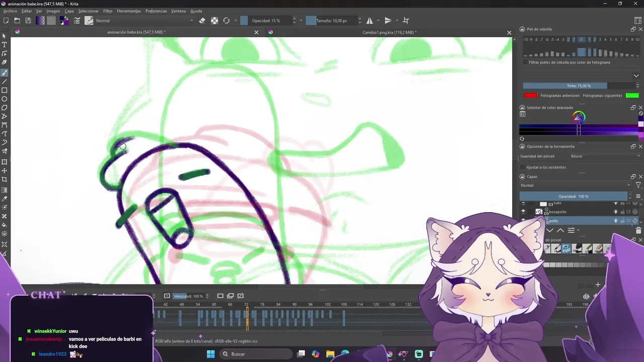Viewport: 644px width, 362px height.
Task: Open the Capa menu
Action: (69, 11)
